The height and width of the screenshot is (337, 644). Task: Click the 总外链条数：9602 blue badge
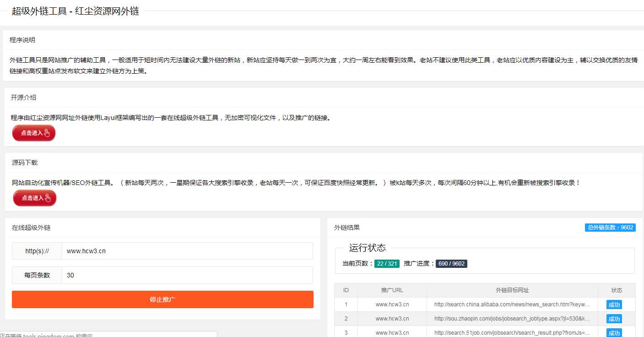(610, 227)
